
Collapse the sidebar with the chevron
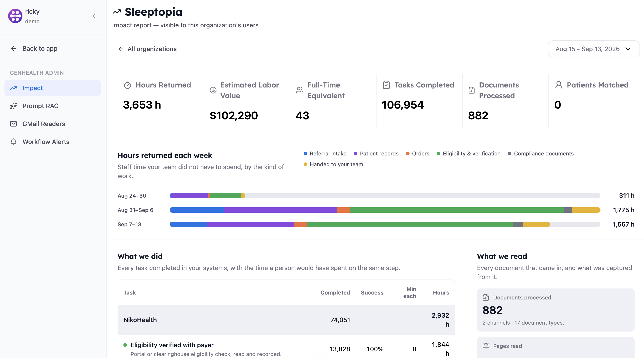coord(94,16)
